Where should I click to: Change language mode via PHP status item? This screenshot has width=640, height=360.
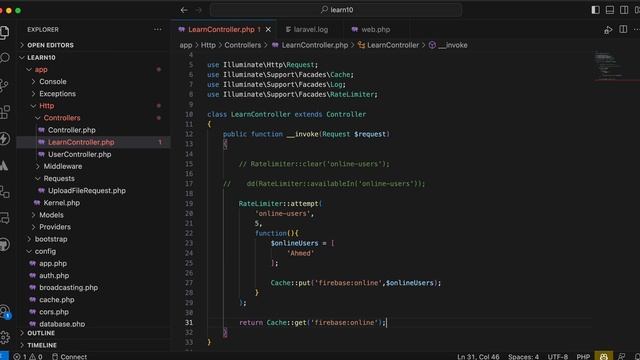[x=583, y=356]
